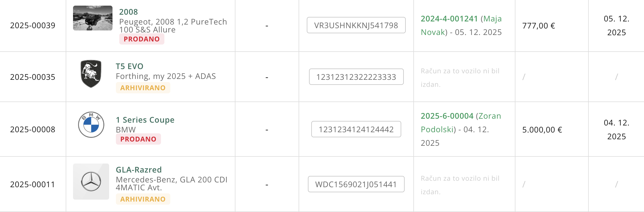The width and height of the screenshot is (644, 212).
Task: Open the Peugeot 2008 car photo thumbnail
Action: tap(92, 18)
